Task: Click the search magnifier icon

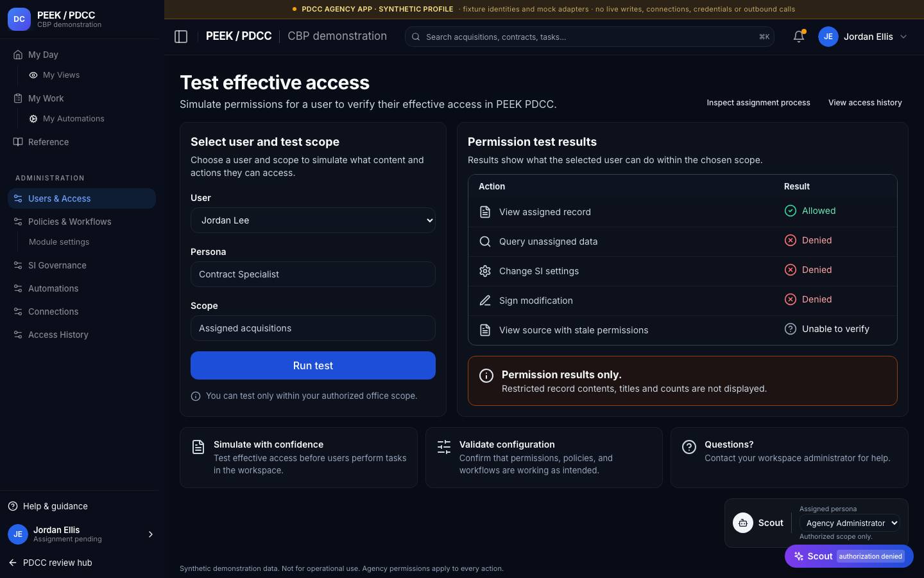Action: 416,37
